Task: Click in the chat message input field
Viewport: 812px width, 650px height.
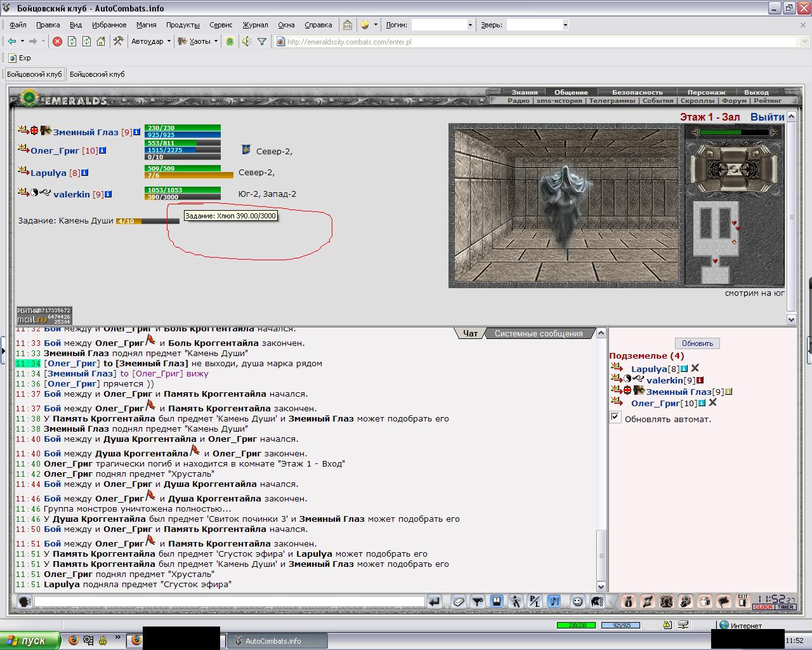Action: [x=228, y=601]
